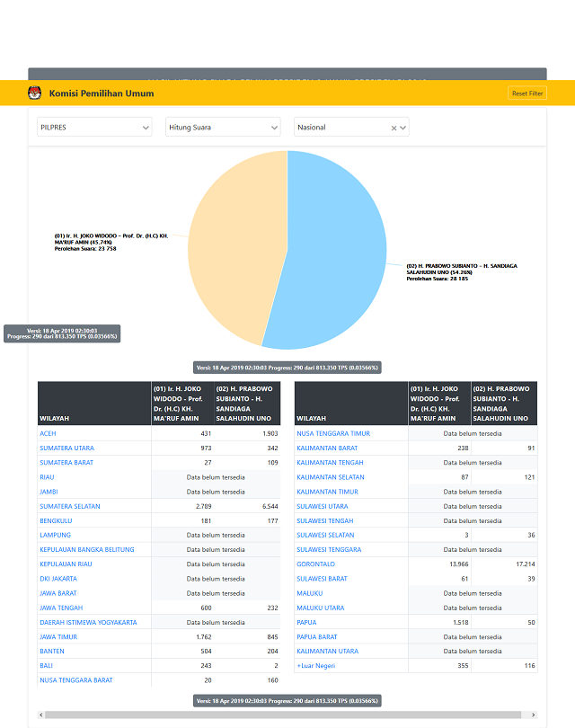Screen dimensions: 575x728
Task: Open the ACEH region link
Action: point(48,433)
